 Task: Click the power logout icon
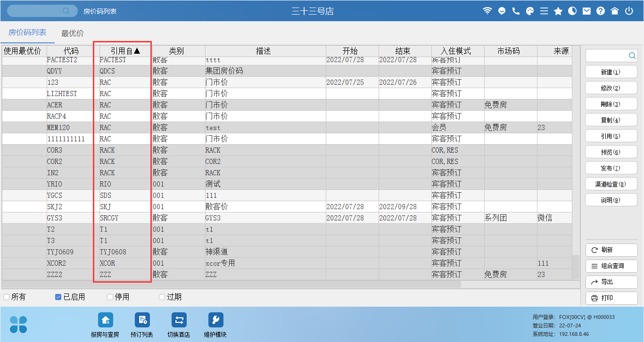point(629,11)
